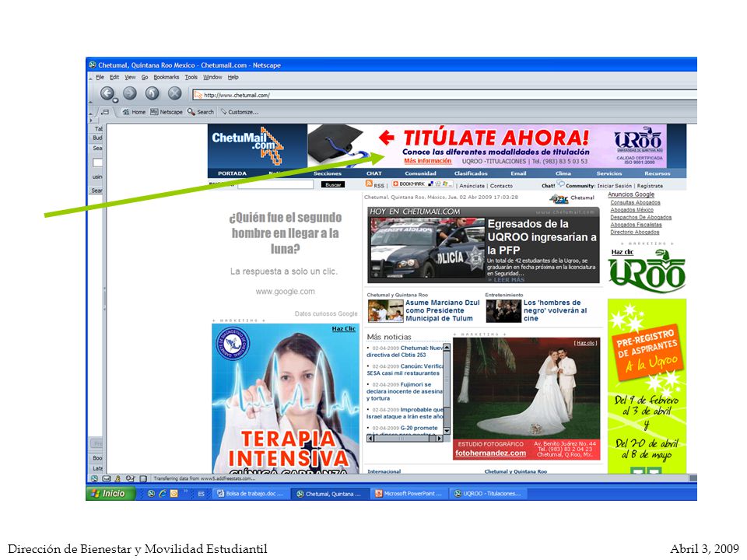This screenshot has width=747, height=560.
Task: Click the page icon in the address bar
Action: pos(198,95)
